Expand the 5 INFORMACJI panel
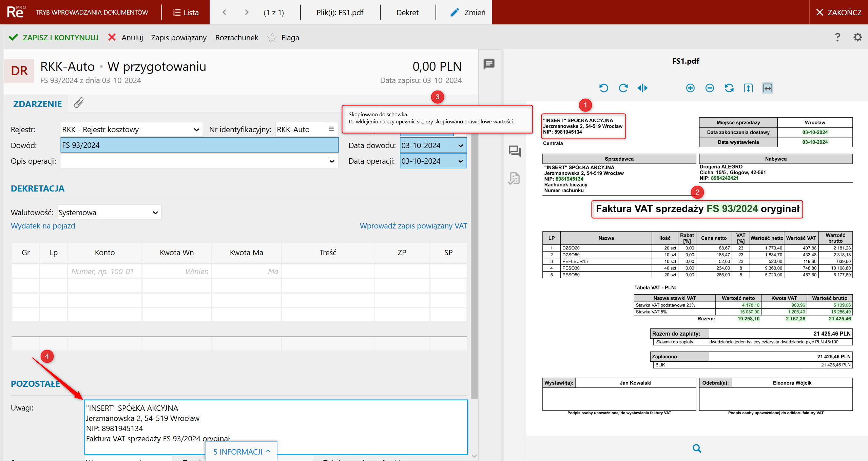The height and width of the screenshot is (461, 868). click(241, 452)
